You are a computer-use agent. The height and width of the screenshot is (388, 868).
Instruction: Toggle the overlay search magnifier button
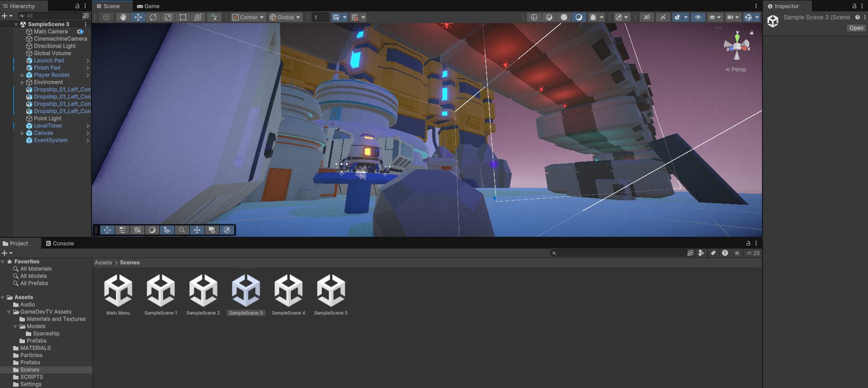click(182, 230)
